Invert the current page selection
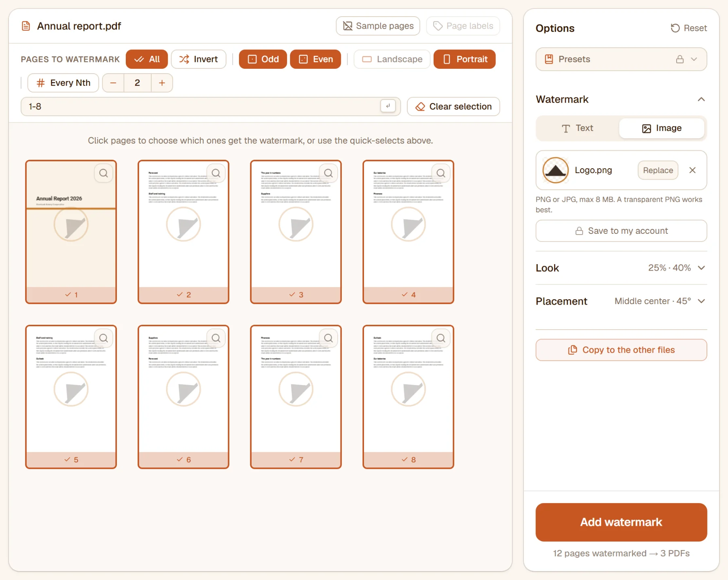 (199, 59)
